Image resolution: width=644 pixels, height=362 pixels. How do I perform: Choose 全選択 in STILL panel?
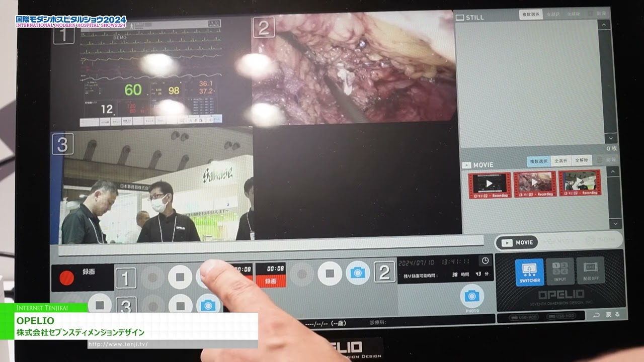pyautogui.click(x=553, y=15)
